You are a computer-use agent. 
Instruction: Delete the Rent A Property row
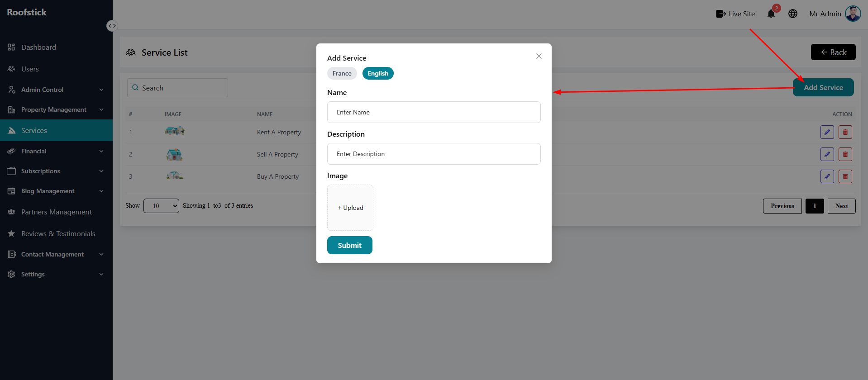click(845, 132)
